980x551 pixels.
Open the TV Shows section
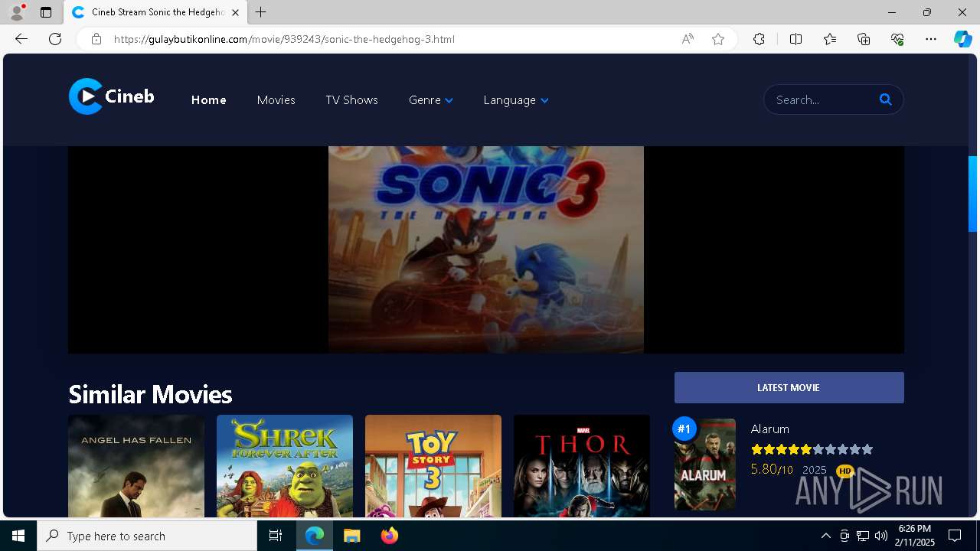[x=351, y=100]
